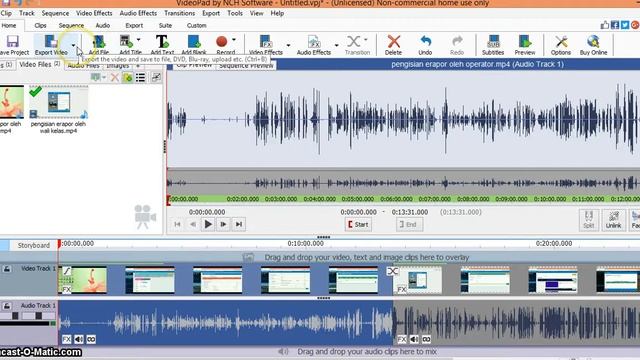Screen dimensions: 640x360
Task: Jump to the clip end
Action: [x=239, y=224]
